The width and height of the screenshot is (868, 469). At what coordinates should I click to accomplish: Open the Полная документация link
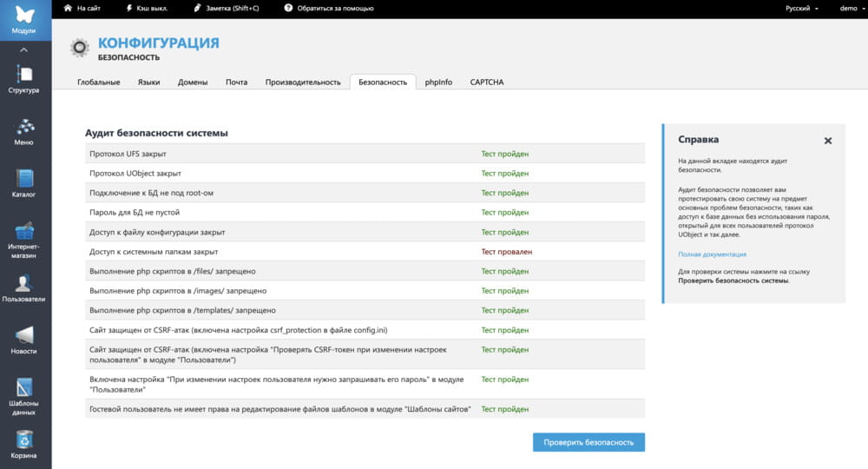pyautogui.click(x=712, y=254)
